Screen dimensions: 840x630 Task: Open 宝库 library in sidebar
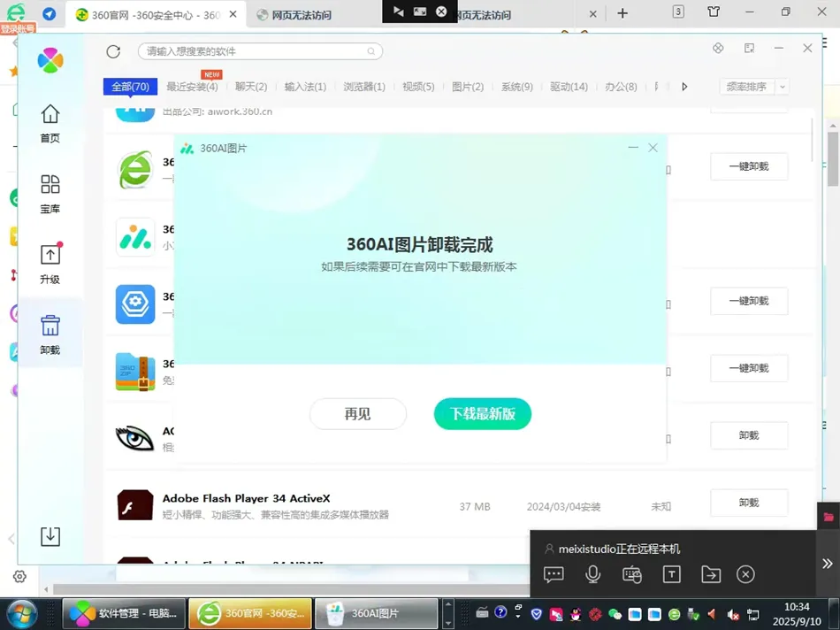click(50, 194)
